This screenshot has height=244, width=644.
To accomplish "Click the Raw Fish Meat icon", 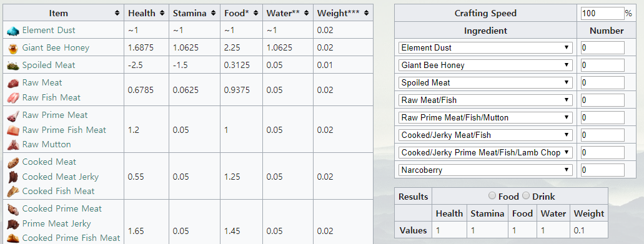I will pos(13,98).
